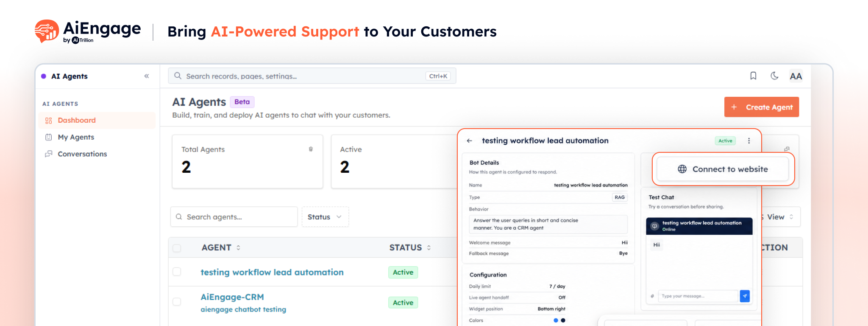
Task: Click the plus icon on Create Agent
Action: (734, 107)
